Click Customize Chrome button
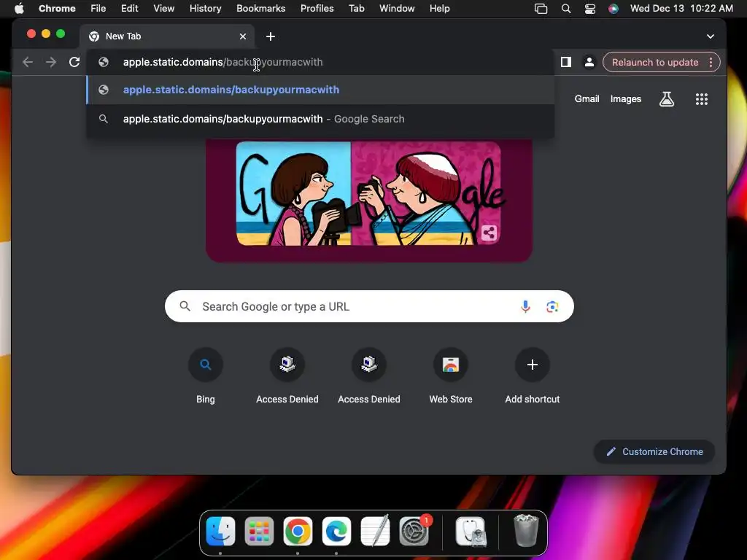 click(654, 451)
